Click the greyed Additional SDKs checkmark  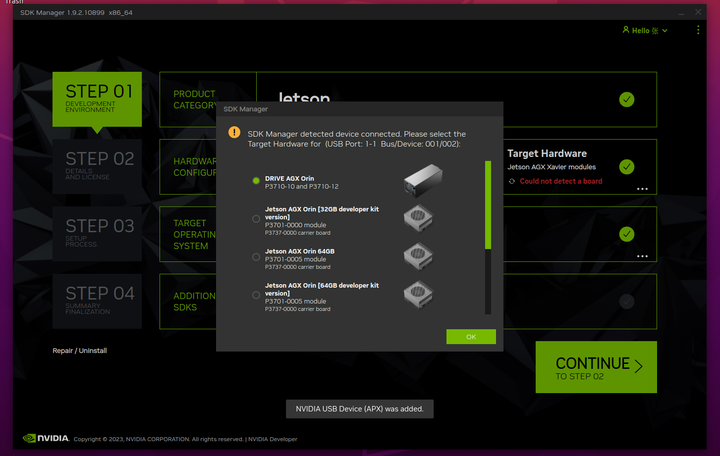(626, 302)
